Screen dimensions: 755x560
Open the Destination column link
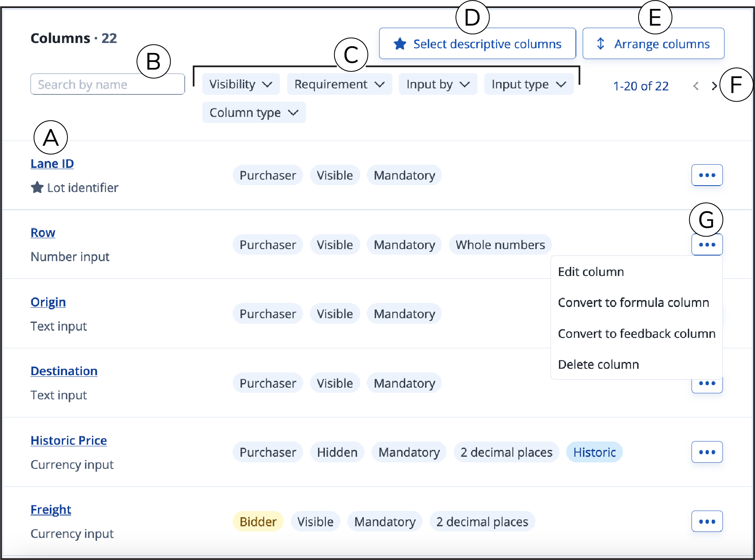[x=64, y=371]
